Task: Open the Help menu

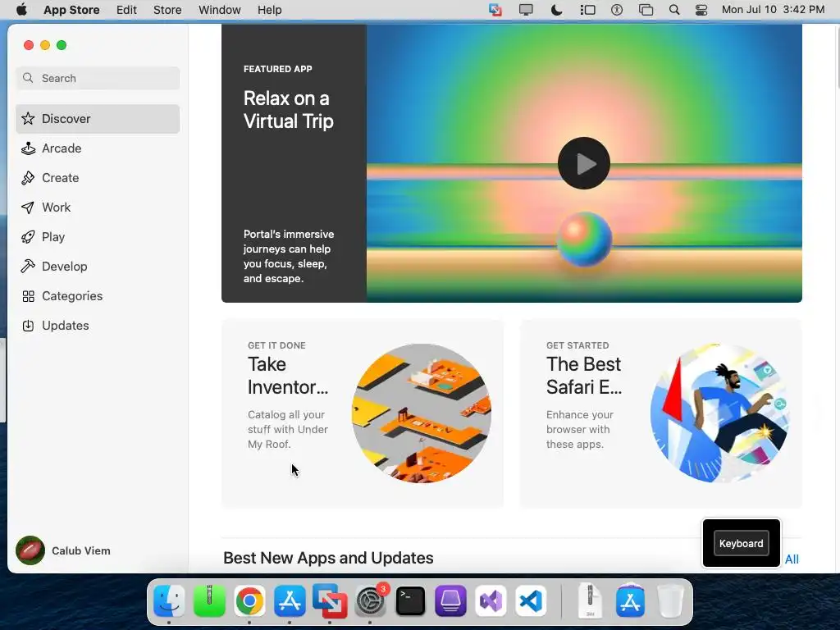Action: point(269,10)
